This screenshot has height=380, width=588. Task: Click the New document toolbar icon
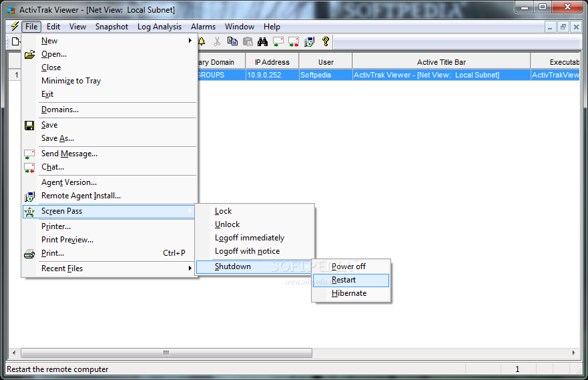[15, 41]
